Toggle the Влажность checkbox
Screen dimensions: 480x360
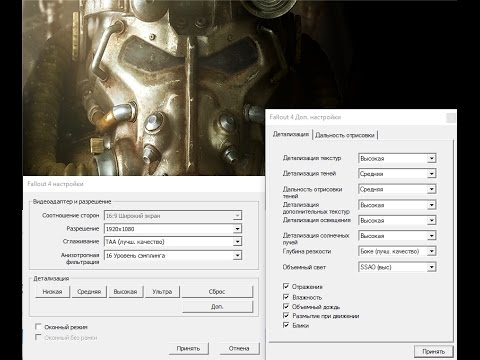coord(286,297)
